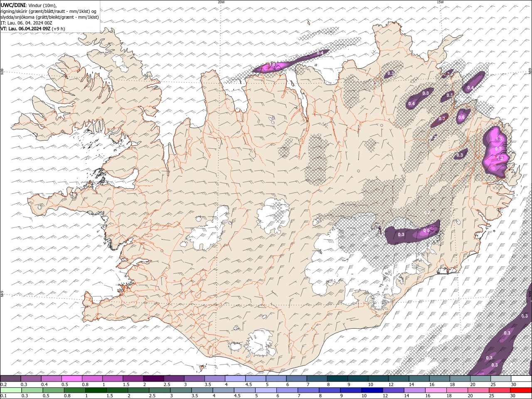Viewport: 532px width, 399px height.
Task: Select the 1.2 precipitation value on the pink area
Action: point(500,158)
